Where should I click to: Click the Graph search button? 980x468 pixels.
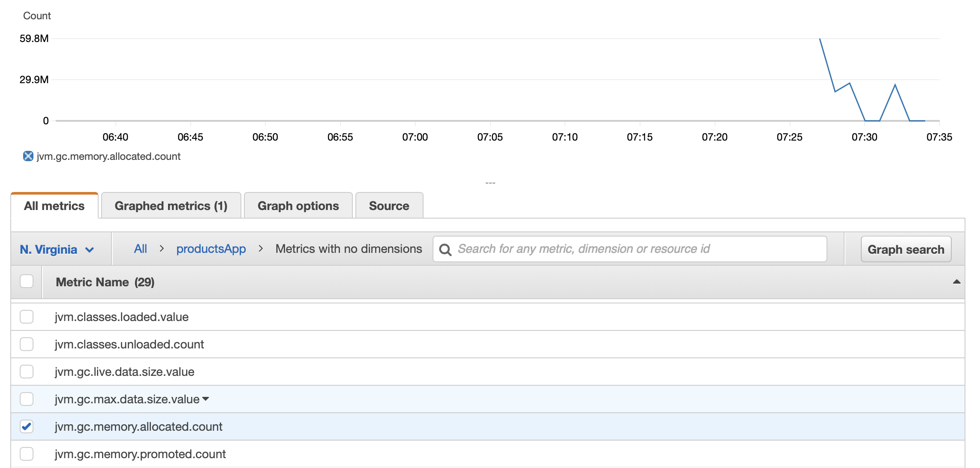906,249
